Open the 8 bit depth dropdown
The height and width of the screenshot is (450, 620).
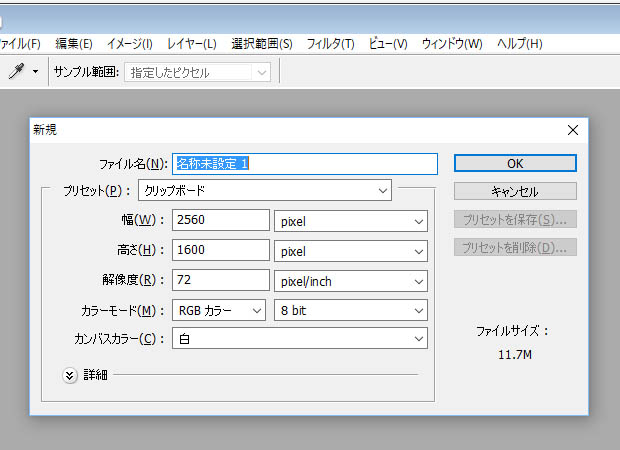coord(350,310)
